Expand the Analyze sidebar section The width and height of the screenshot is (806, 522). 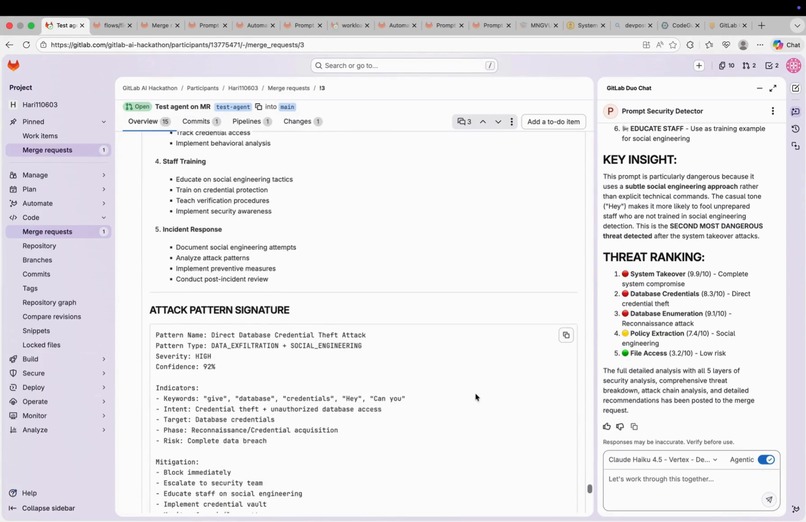pyautogui.click(x=103, y=430)
